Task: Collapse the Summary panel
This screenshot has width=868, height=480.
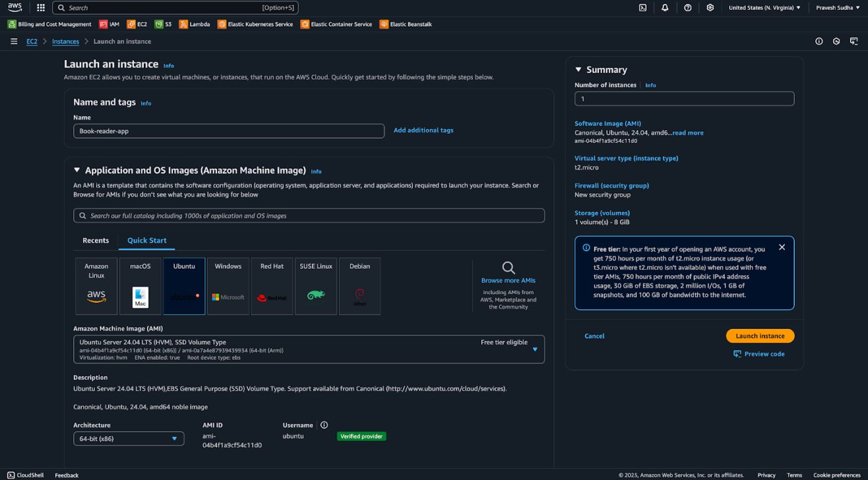Action: click(578, 69)
